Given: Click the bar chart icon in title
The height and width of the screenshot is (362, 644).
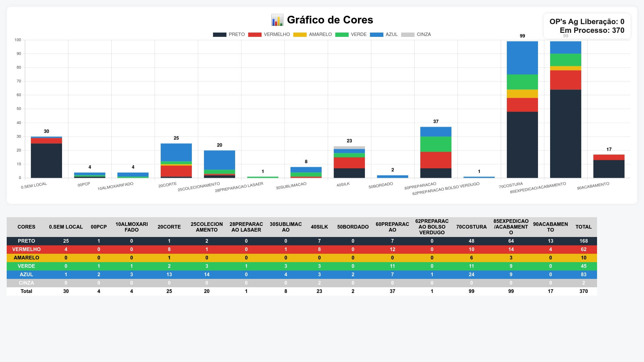Looking at the screenshot, I should pos(277,20).
